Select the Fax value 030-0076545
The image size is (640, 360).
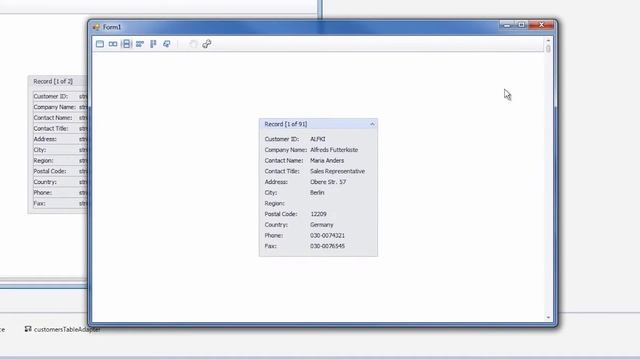327,246
